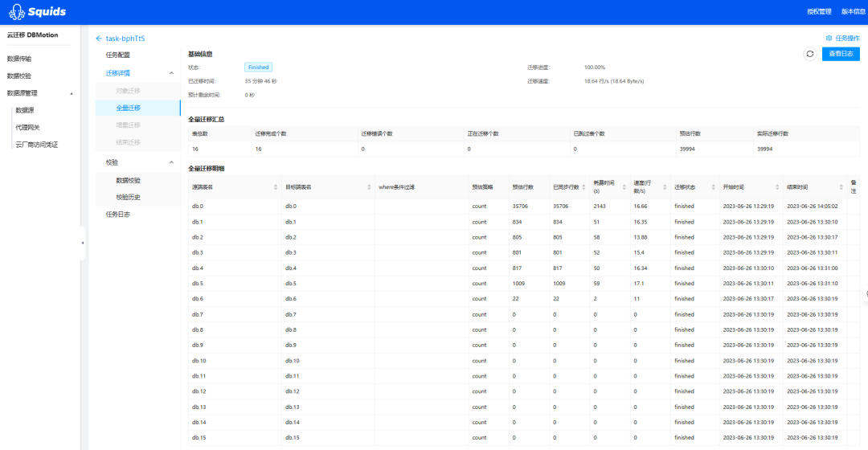Open 云厂商访问凭证 in the sidebar
This screenshot has width=868, height=450.
tap(36, 145)
